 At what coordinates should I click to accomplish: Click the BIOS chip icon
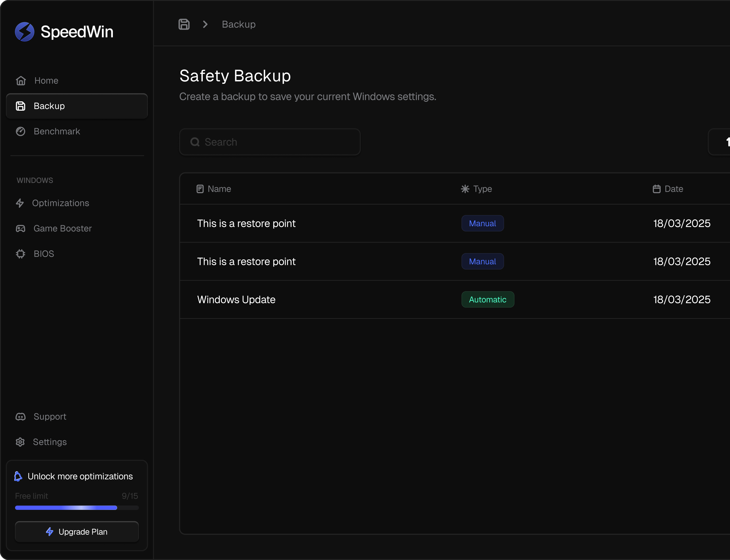[x=21, y=254]
